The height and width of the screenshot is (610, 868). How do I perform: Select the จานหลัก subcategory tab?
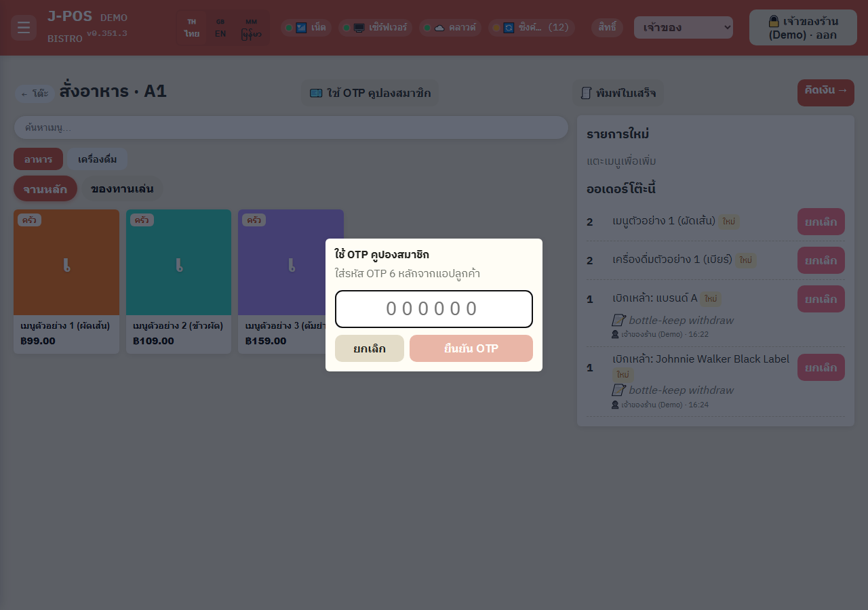(x=45, y=188)
